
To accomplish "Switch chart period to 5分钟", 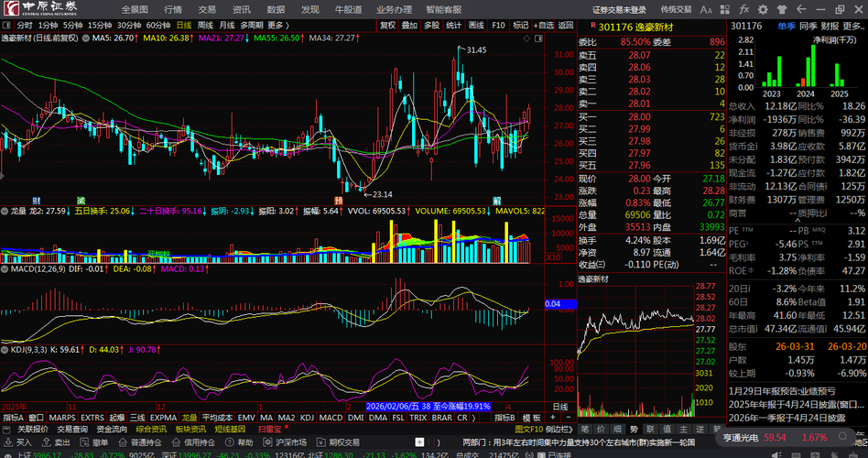I will pyautogui.click(x=72, y=26).
